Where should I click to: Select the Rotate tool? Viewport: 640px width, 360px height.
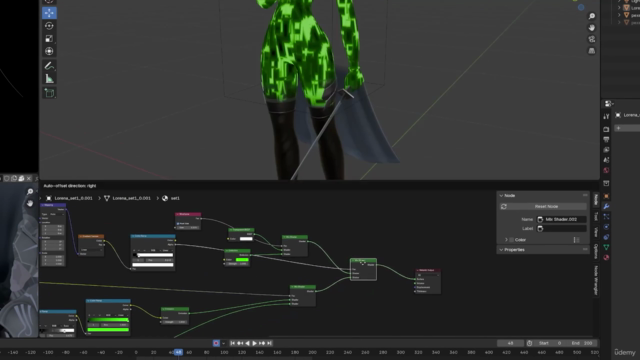click(49, 26)
